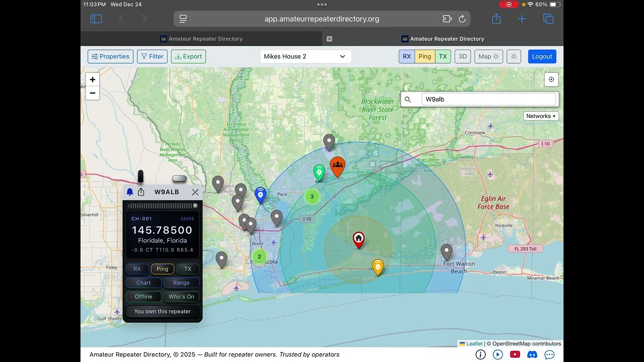Toggle the RX layer in top toolbar

coord(407,56)
